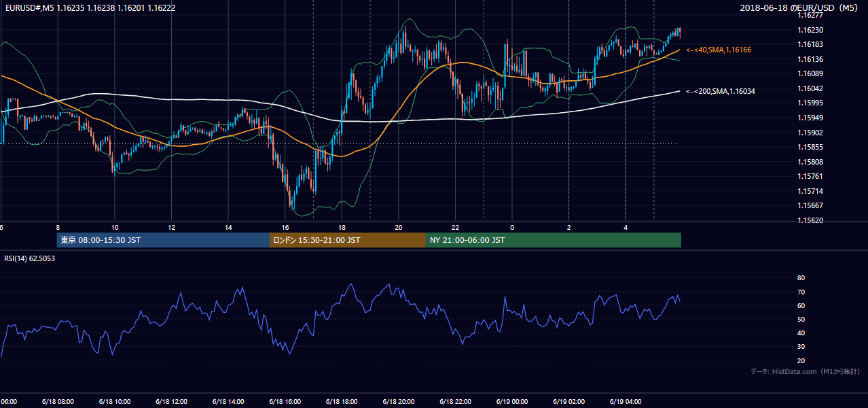This screenshot has width=868, height=408.
Task: Click hour label 12 under the price chart
Action: (172, 227)
